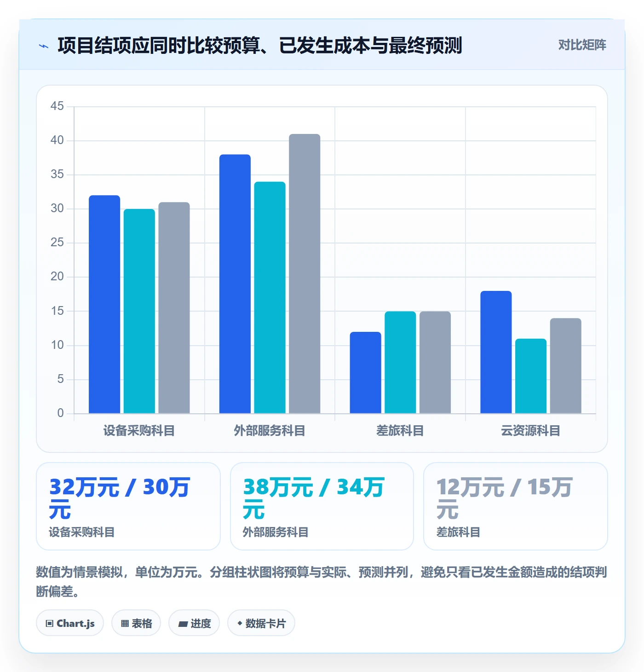This screenshot has width=644, height=672.
Task: Click the dark blue bar for 云资源科目
Action: (x=496, y=352)
